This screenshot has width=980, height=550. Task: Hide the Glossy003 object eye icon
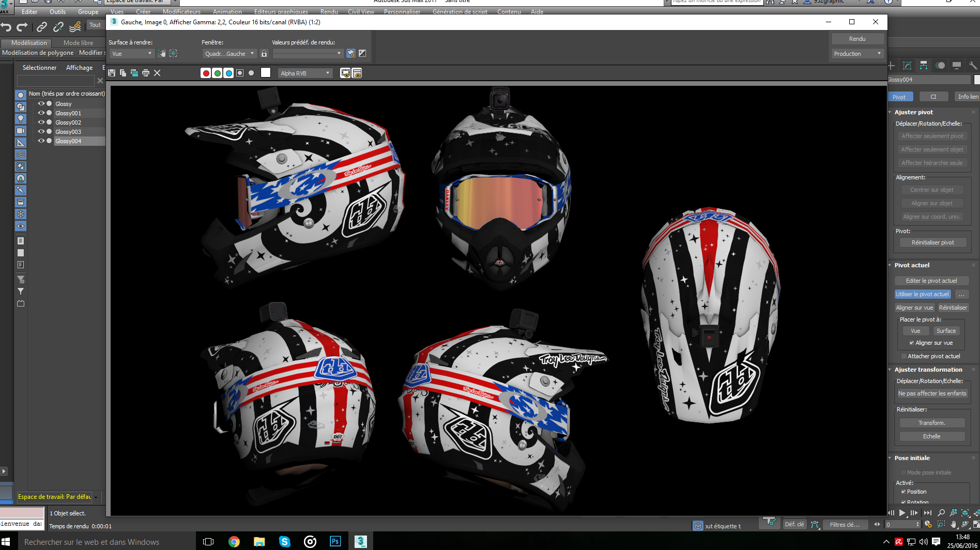pos(41,131)
